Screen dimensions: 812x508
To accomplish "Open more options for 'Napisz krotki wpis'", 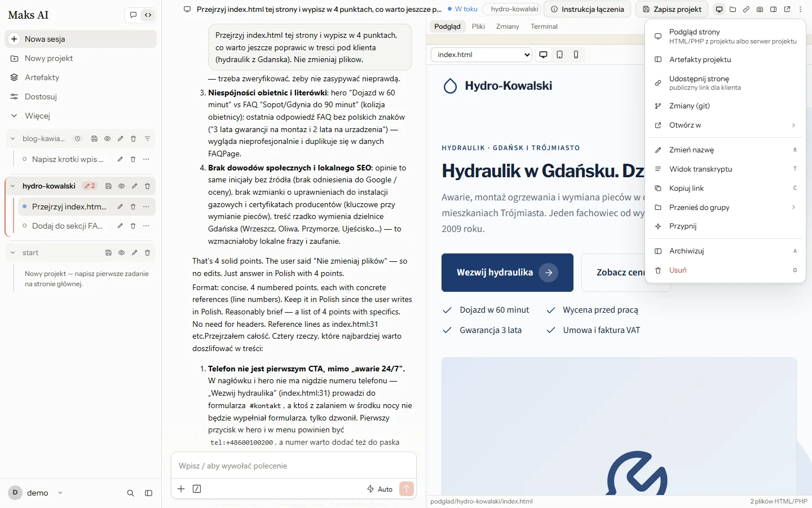I will coord(146,159).
